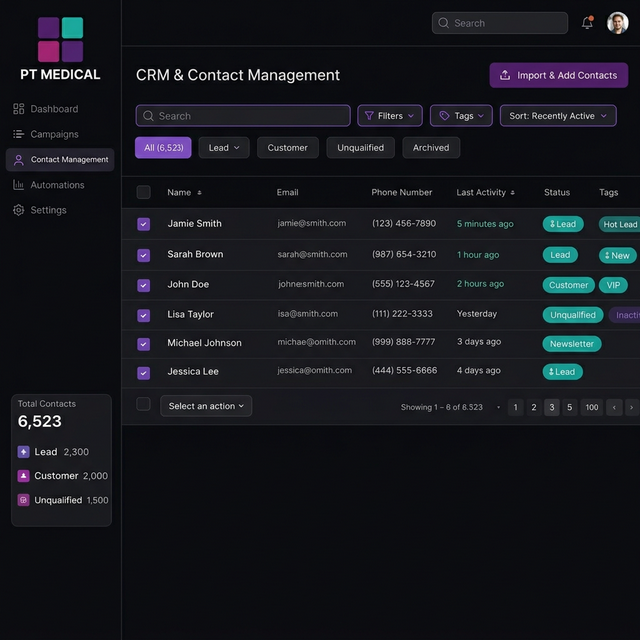Viewport: 640px width, 640px height.
Task: Focus the top header Search field
Action: (x=500, y=23)
